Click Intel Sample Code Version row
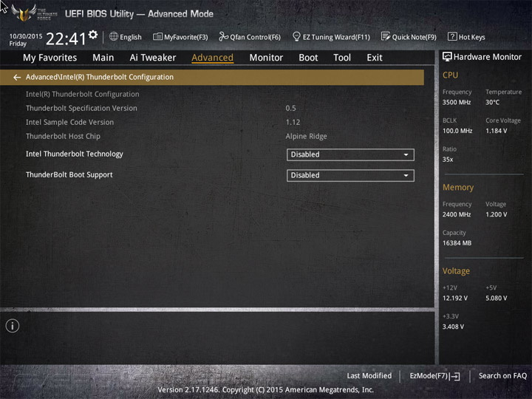The height and width of the screenshot is (399, 532). 70,122
